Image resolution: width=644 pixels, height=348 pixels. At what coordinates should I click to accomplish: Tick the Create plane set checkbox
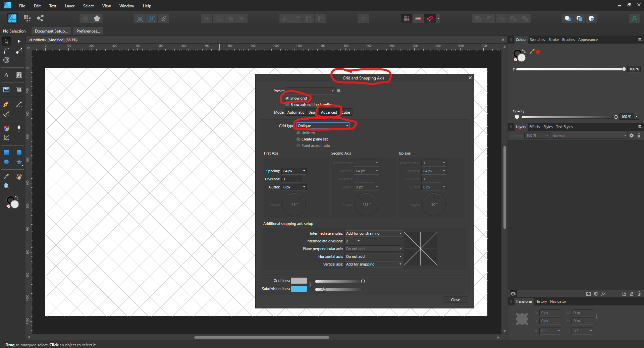click(298, 139)
